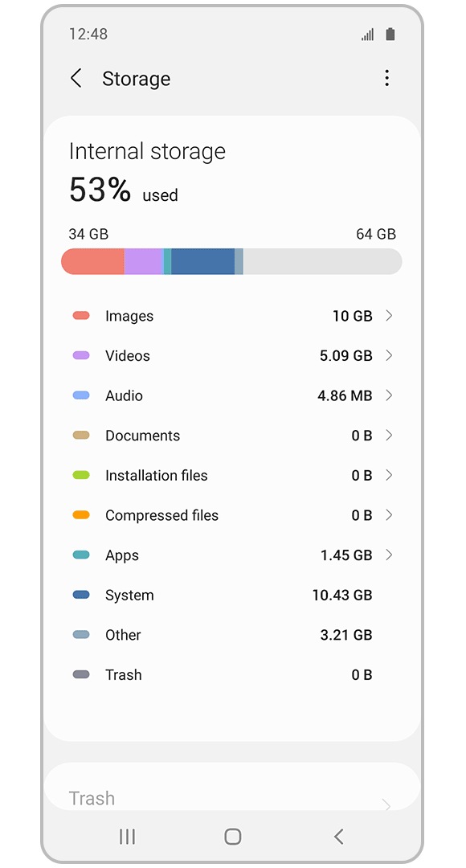Click the Installation files category color dot
This screenshot has width=466, height=868.
pyautogui.click(x=82, y=475)
